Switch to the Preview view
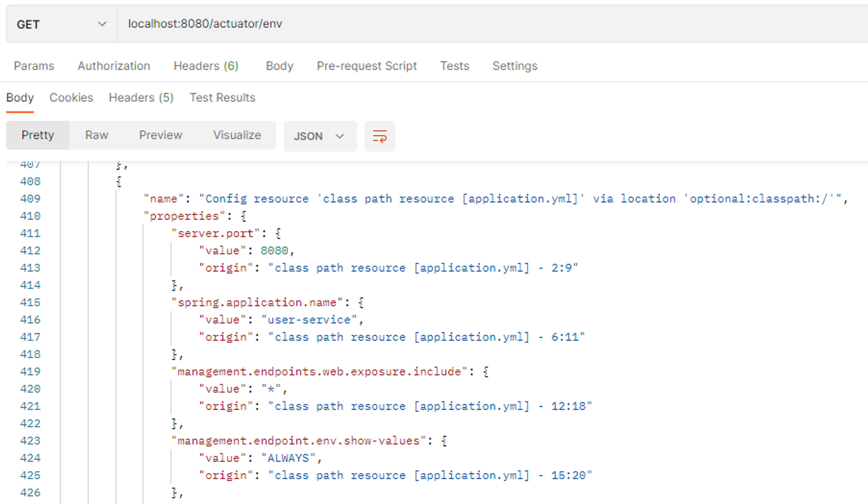This screenshot has width=868, height=504. (160, 135)
